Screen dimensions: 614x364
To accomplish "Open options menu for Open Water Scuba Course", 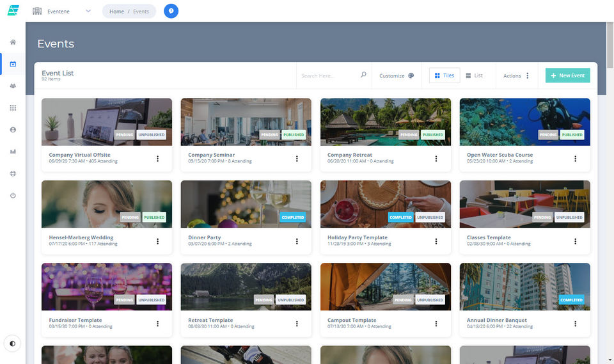I will [x=575, y=159].
